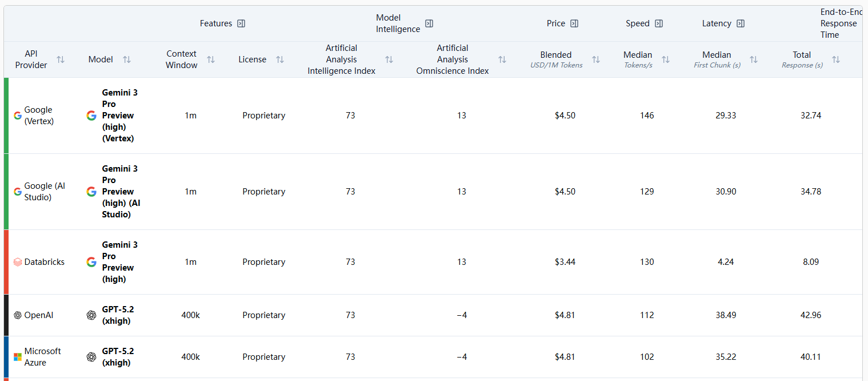868x381 pixels.
Task: Sort by Intelligence Index arrows
Action: 389,59
